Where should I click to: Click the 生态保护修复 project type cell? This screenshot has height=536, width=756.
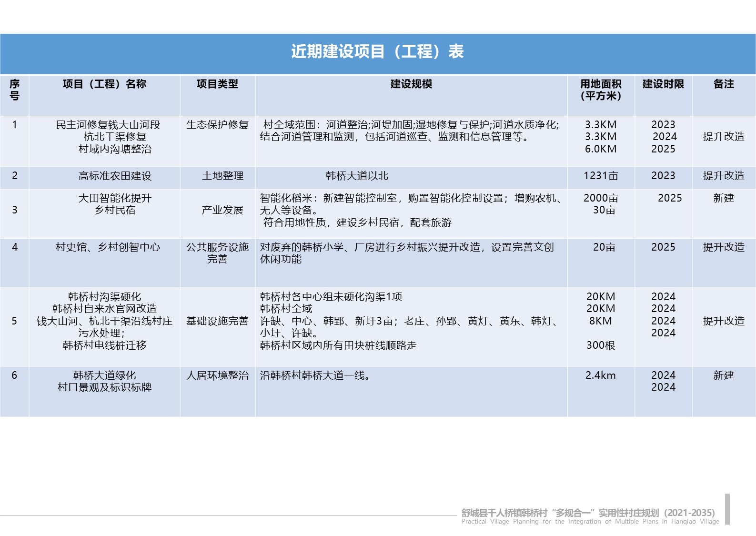[217, 125]
